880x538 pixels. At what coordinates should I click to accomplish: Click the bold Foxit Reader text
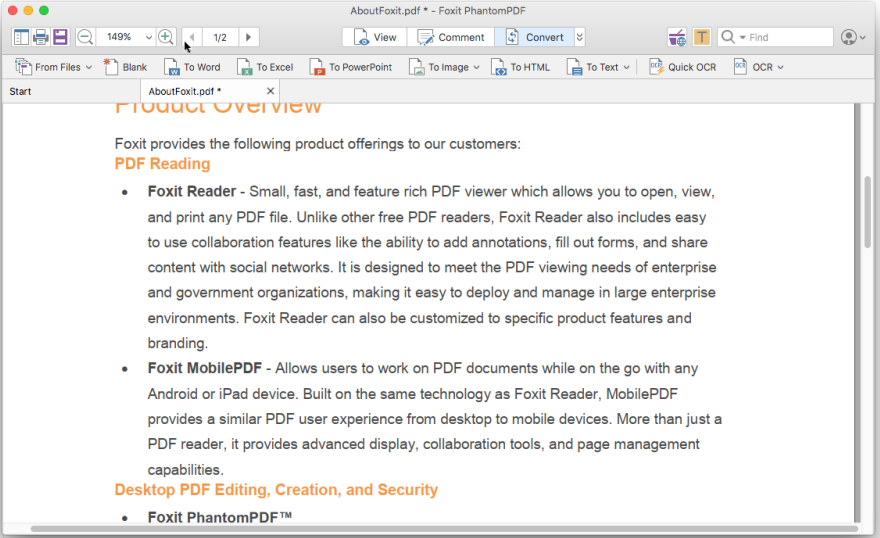(x=191, y=192)
